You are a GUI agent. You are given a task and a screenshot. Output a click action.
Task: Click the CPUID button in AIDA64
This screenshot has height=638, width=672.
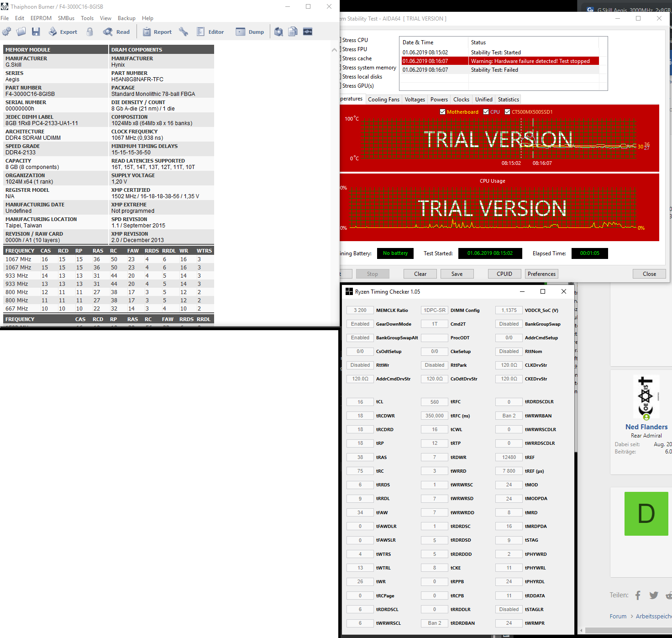click(x=504, y=274)
